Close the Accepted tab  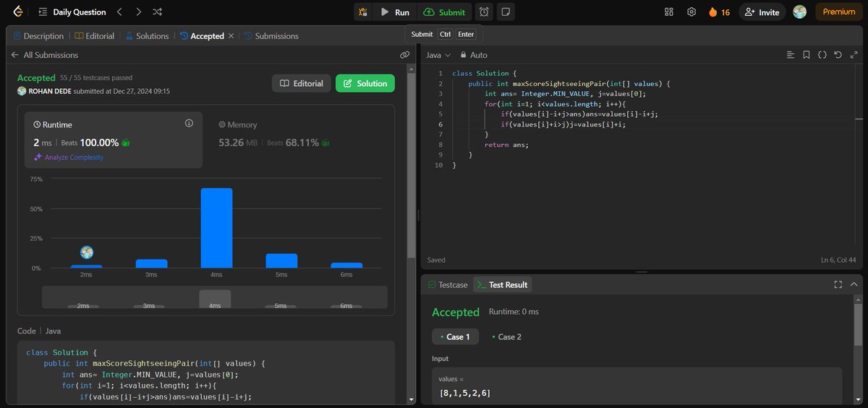pos(231,36)
